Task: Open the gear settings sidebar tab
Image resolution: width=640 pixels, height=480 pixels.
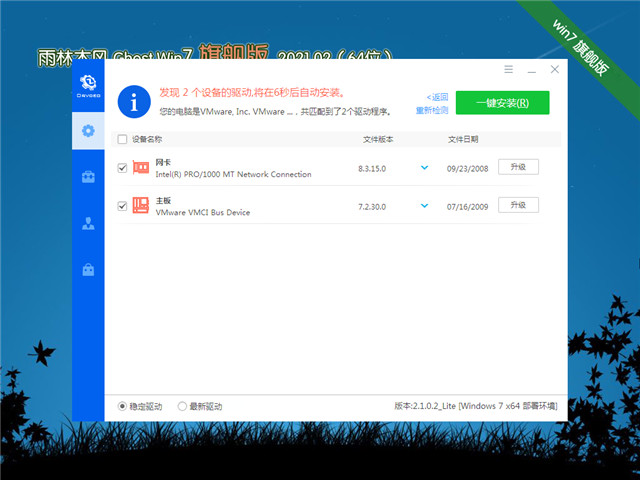Action: 88,131
